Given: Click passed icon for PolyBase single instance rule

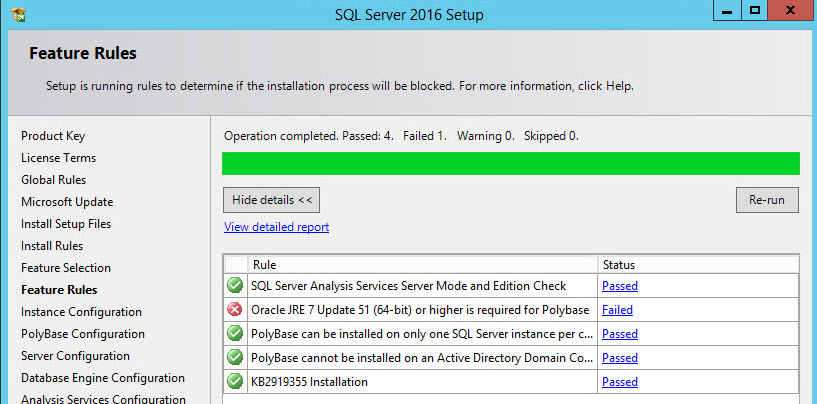Looking at the screenshot, I should point(235,334).
